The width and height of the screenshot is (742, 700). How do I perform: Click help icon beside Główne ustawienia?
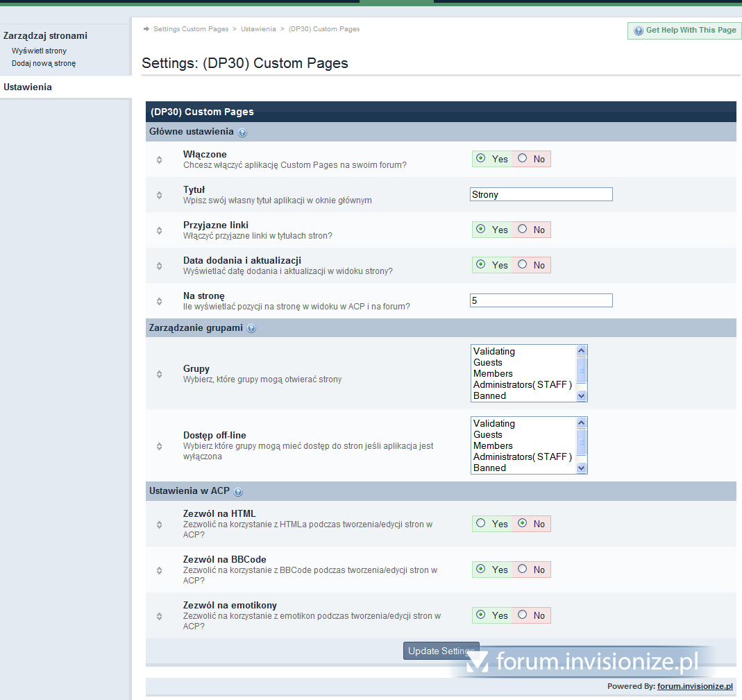(242, 133)
